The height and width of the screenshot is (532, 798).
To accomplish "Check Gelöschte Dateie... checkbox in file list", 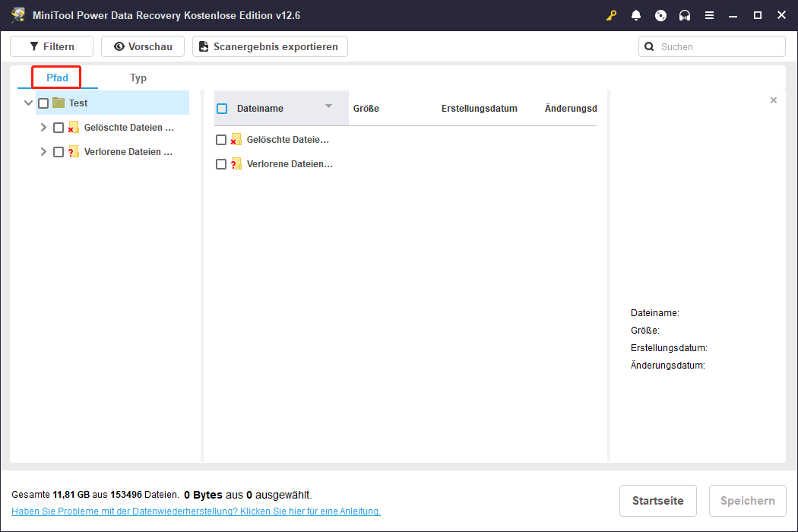I will tap(221, 140).
